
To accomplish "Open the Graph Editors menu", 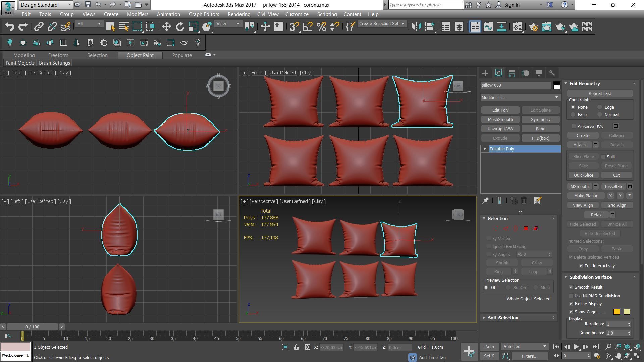I will coord(204,14).
